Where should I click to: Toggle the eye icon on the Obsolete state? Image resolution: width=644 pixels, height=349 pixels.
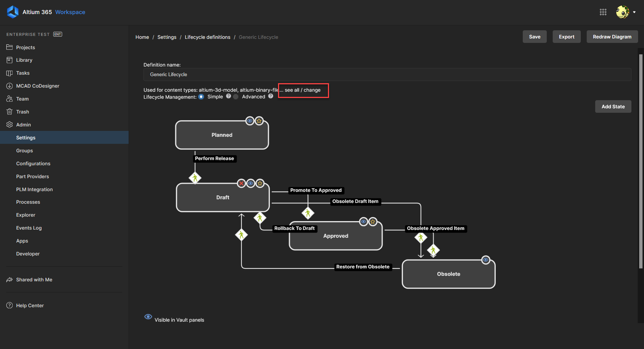point(486,260)
